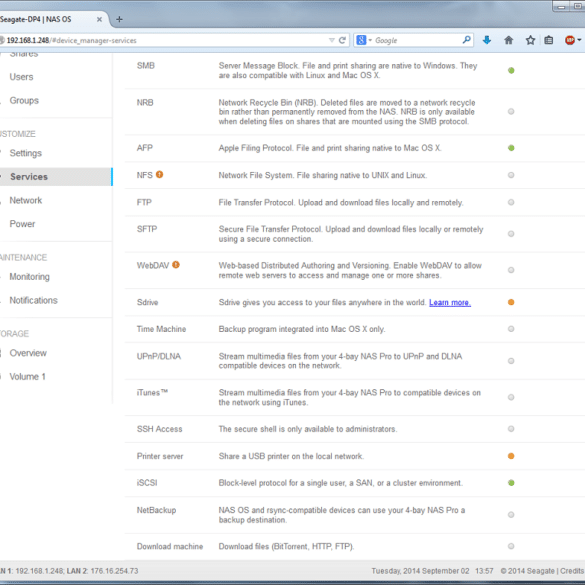Select the Seagate-DP4 | NAS OS tab

(x=52, y=19)
